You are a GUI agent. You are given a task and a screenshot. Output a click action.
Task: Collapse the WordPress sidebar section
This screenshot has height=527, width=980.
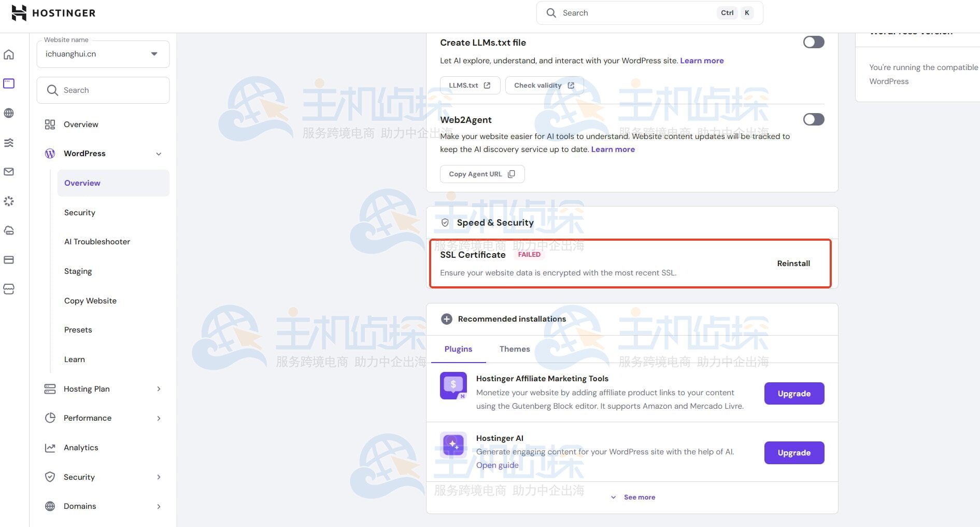[159, 154]
